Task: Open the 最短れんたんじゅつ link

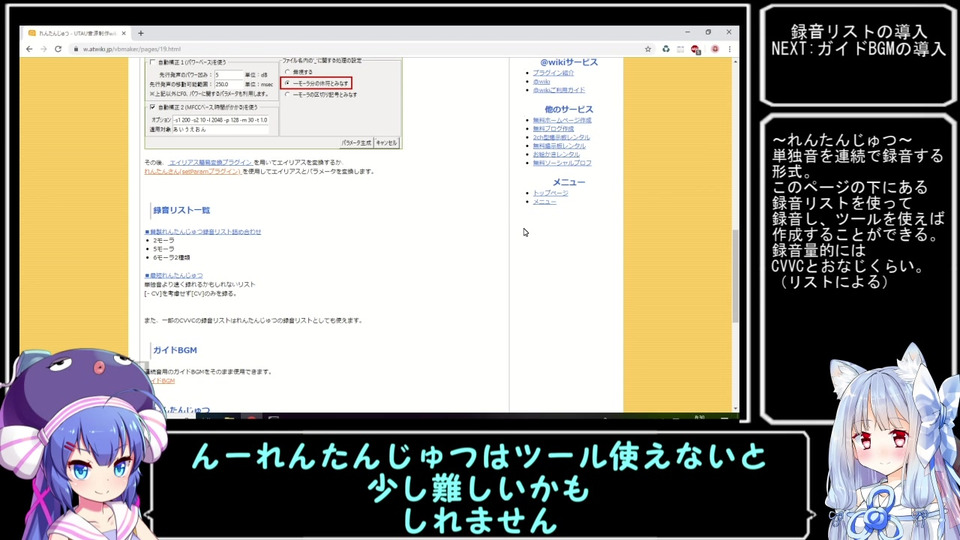Action: (174, 276)
